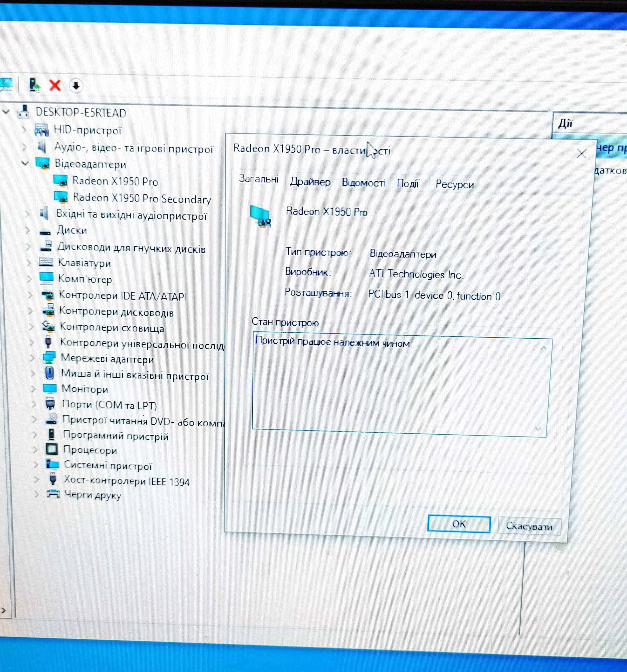627x672 pixels.
Task: Click the Клавіатури keyboard icon
Action: click(x=46, y=262)
